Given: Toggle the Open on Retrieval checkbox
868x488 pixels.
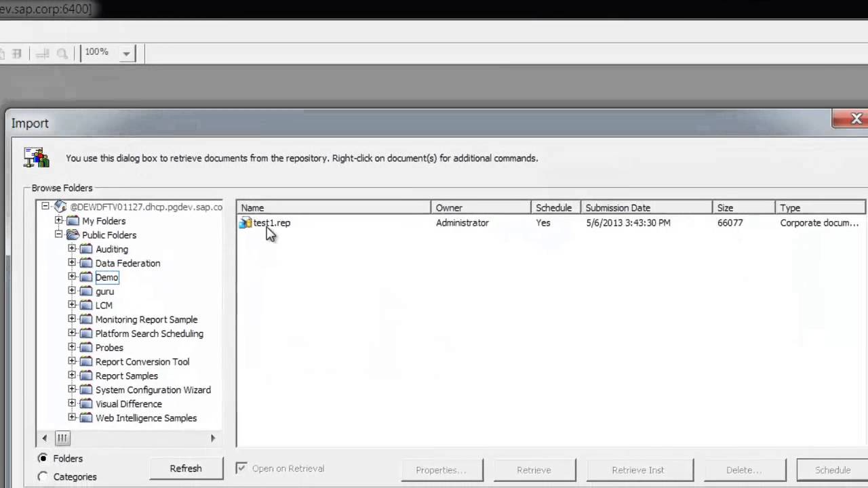Looking at the screenshot, I should (x=241, y=468).
